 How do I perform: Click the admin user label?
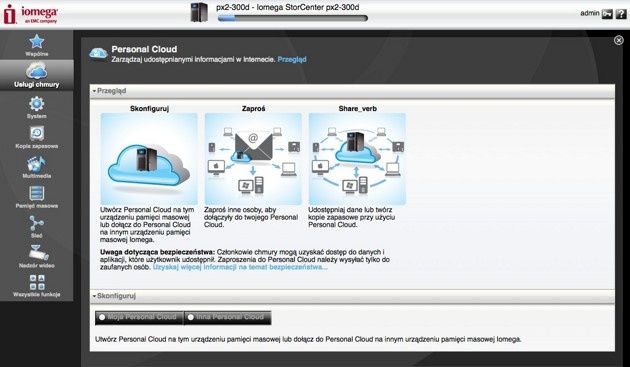(589, 13)
